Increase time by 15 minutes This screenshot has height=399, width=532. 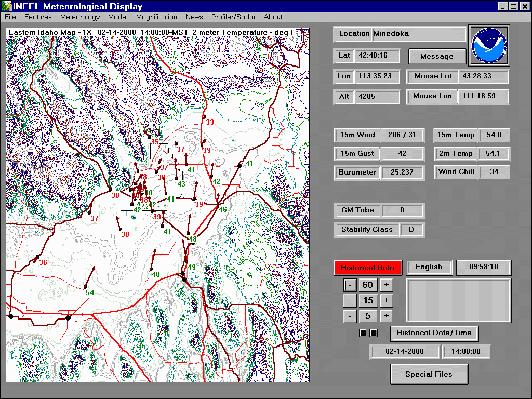click(386, 301)
